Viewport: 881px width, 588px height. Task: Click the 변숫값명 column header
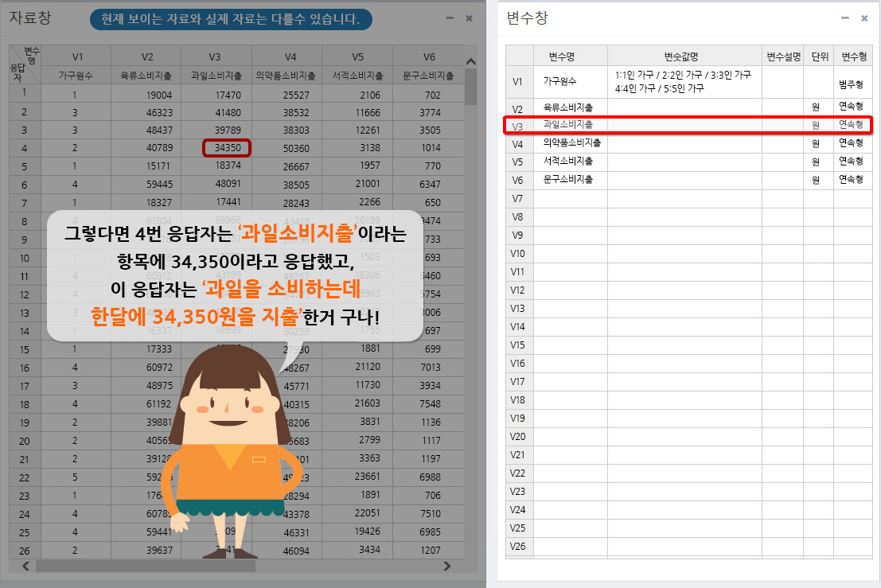point(681,56)
